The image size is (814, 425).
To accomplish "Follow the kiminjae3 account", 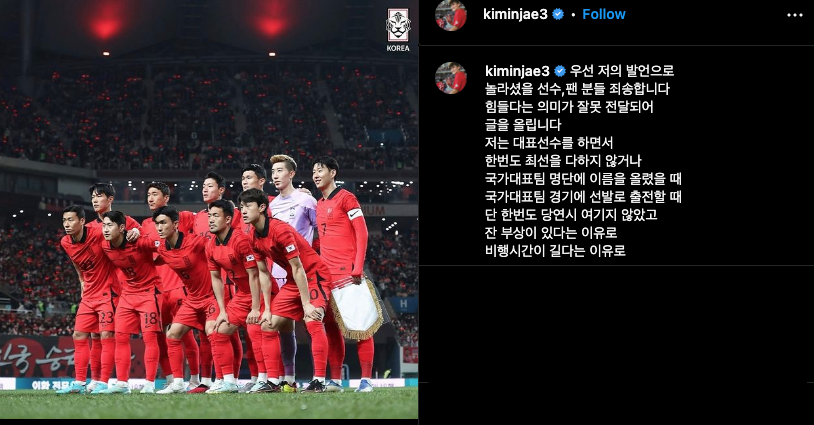I will (x=604, y=15).
